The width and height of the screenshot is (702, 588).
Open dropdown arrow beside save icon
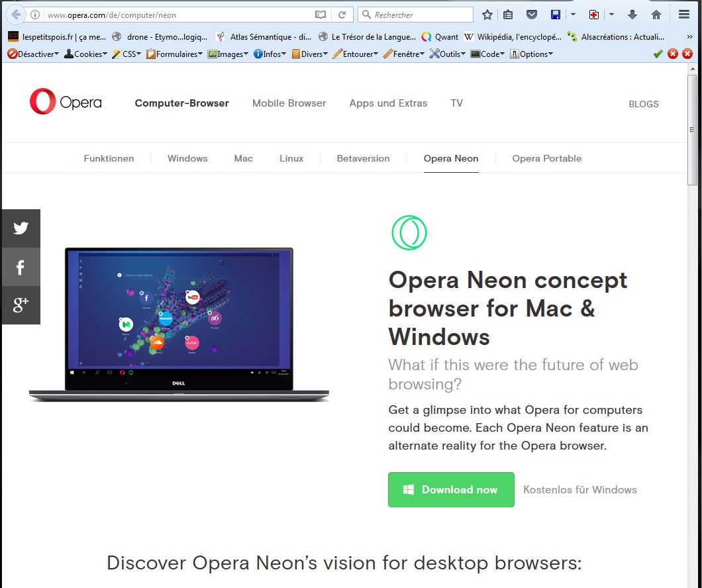tap(573, 15)
